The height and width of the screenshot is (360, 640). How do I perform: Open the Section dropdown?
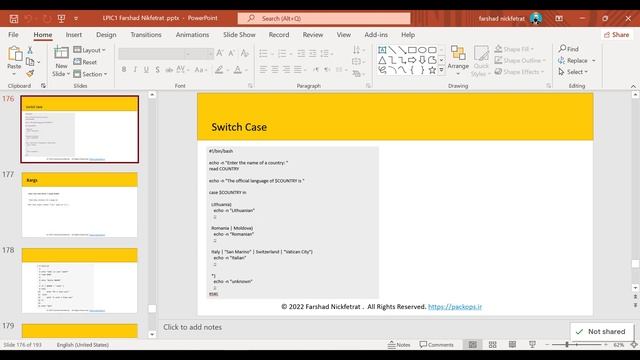point(90,74)
